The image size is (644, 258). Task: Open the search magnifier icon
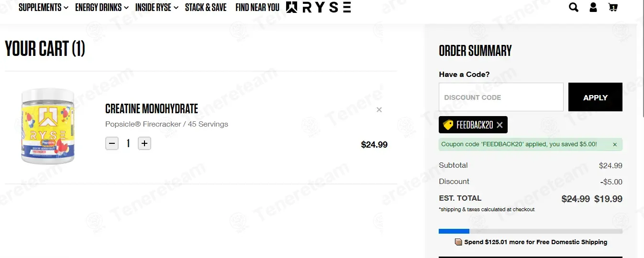573,7
